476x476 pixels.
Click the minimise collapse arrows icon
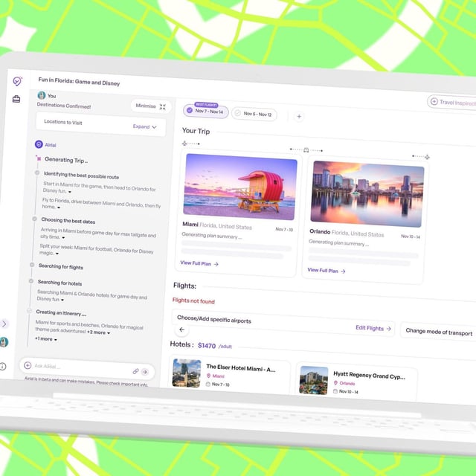pos(163,107)
